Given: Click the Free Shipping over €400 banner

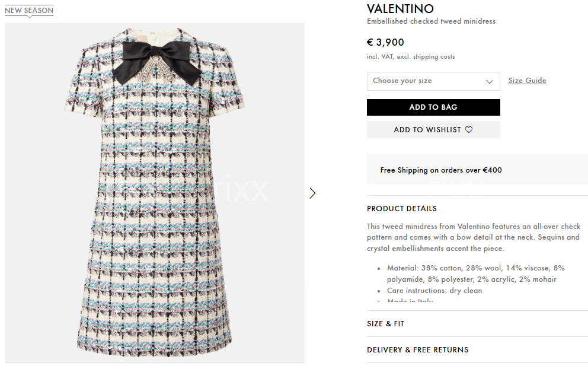Looking at the screenshot, I should (477, 170).
